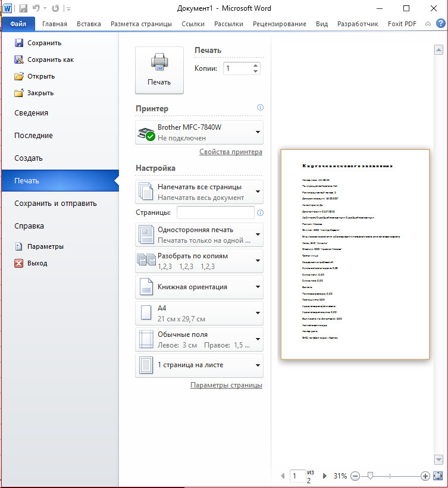This screenshot has width=448, height=488.
Task: Switch to the Вставка tab
Action: [x=89, y=24]
